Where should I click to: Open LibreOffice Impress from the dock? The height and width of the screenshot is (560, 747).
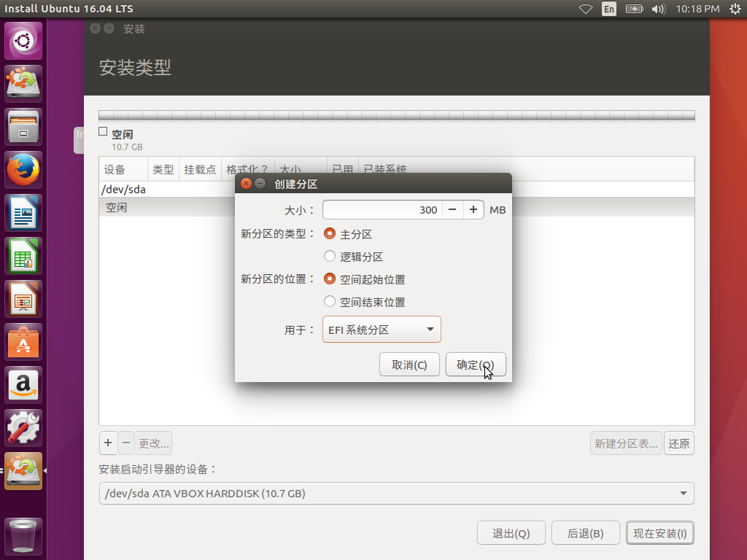click(x=23, y=299)
